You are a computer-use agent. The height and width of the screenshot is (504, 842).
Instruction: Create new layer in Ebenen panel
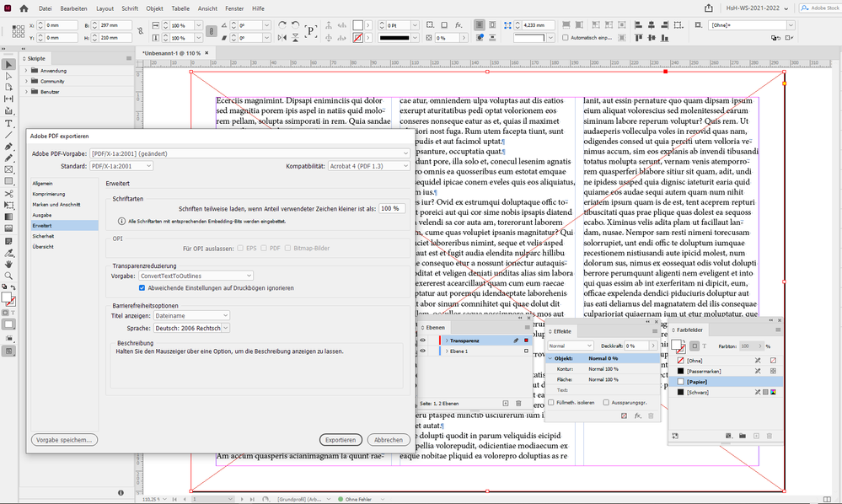click(506, 403)
